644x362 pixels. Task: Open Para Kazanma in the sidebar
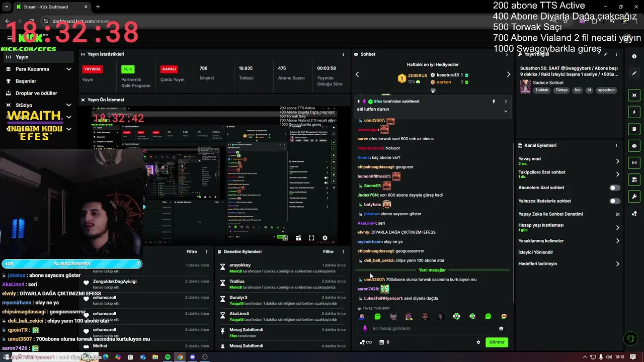coord(32,69)
